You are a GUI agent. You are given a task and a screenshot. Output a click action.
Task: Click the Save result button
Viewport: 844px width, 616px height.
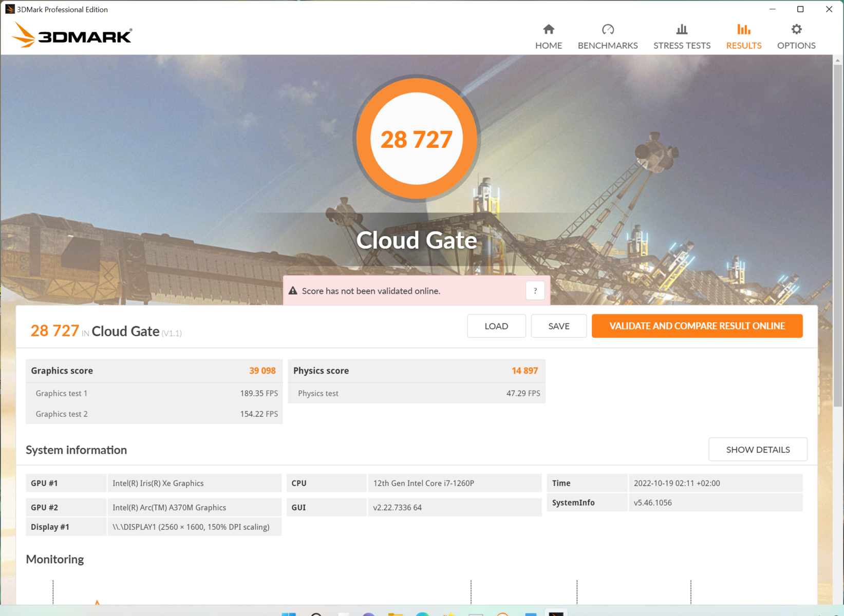coord(558,326)
